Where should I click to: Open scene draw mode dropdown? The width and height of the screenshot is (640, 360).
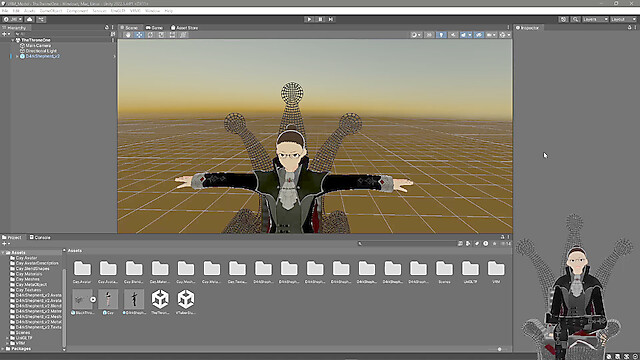click(416, 35)
